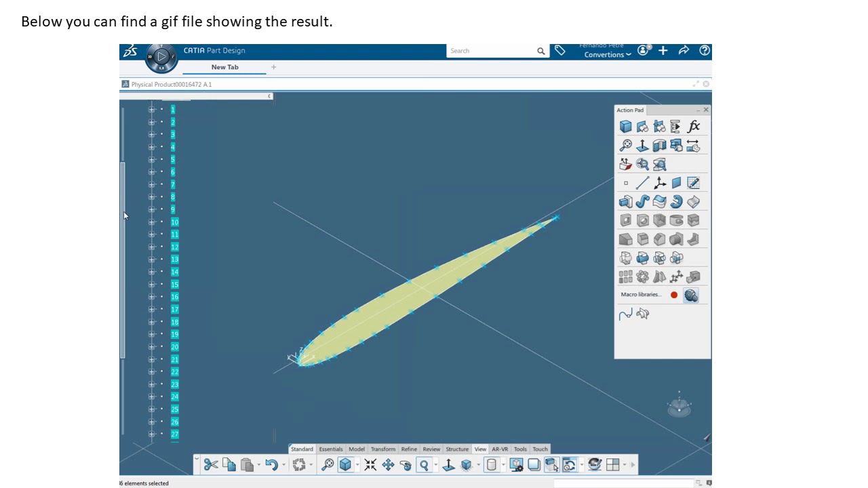Expand tree node 5 in the specification tree
Image resolution: width=868 pixels, height=488 pixels.
[152, 159]
